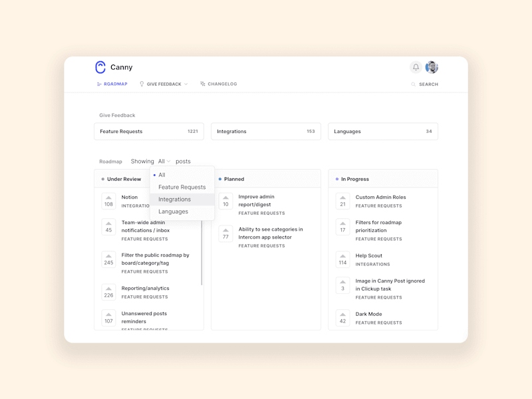
Task: Open the Dark Mode post
Action: pyautogui.click(x=368, y=314)
